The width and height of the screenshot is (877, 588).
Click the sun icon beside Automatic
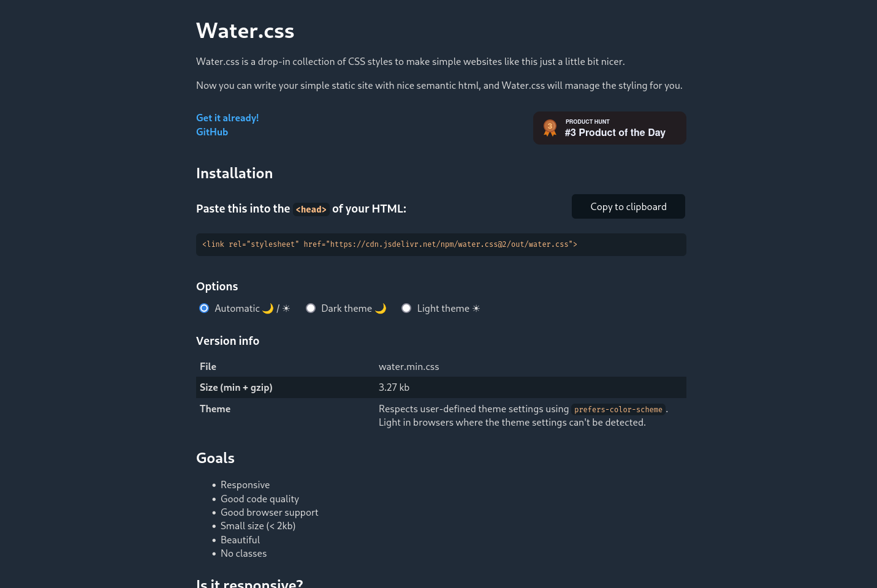click(x=286, y=308)
